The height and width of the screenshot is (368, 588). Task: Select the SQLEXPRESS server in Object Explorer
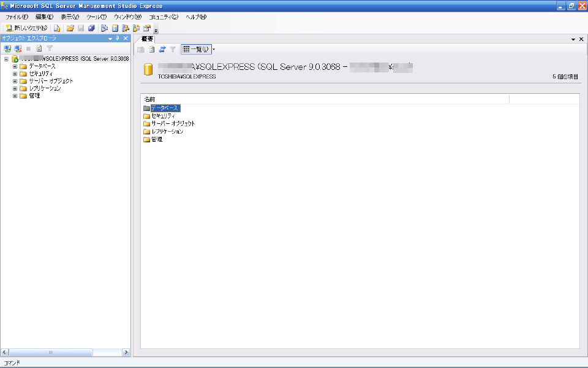pyautogui.click(x=74, y=59)
